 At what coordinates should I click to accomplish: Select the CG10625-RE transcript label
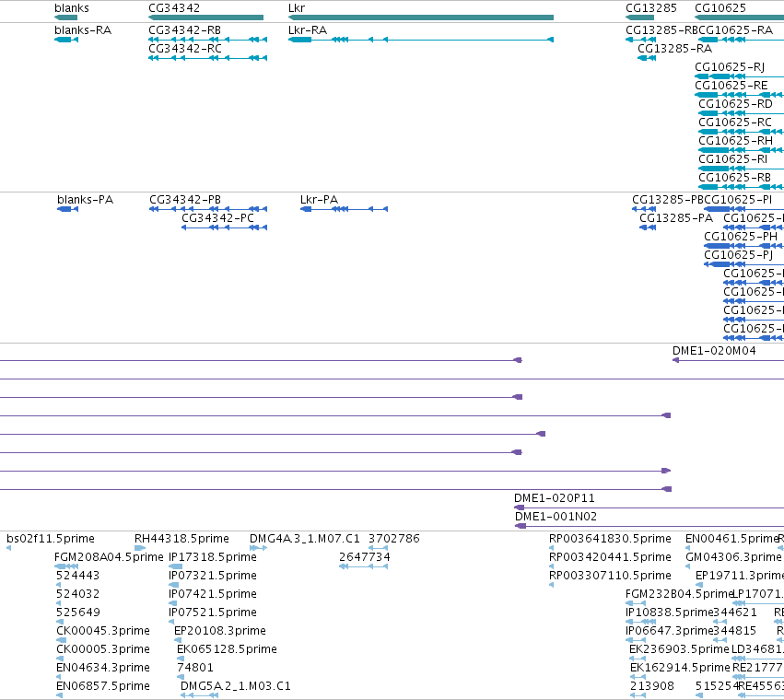click(731, 86)
